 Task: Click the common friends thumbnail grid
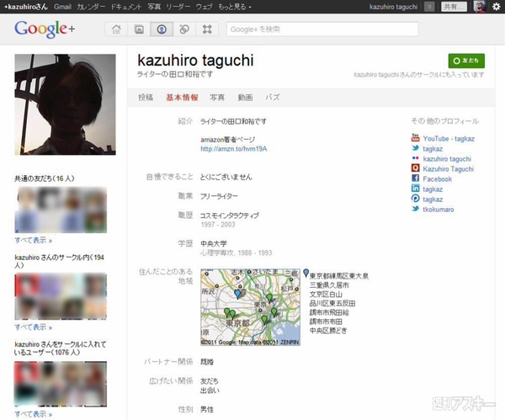pos(61,210)
